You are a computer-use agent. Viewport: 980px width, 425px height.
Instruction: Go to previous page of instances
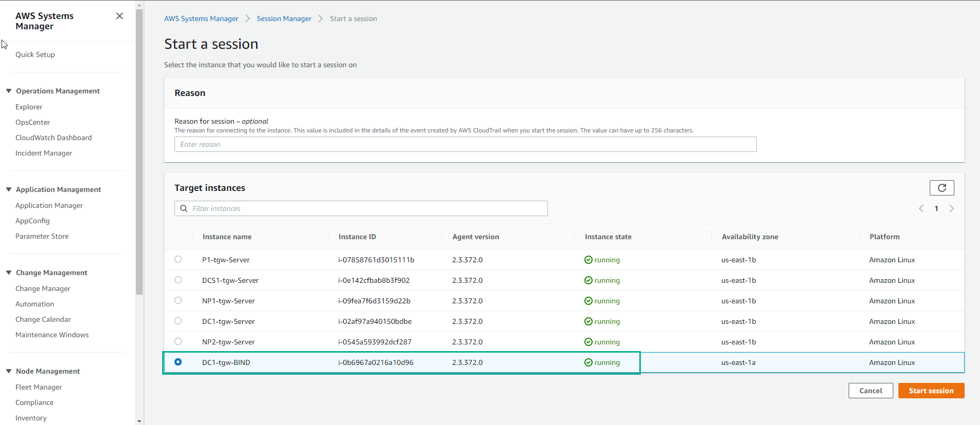(x=921, y=208)
